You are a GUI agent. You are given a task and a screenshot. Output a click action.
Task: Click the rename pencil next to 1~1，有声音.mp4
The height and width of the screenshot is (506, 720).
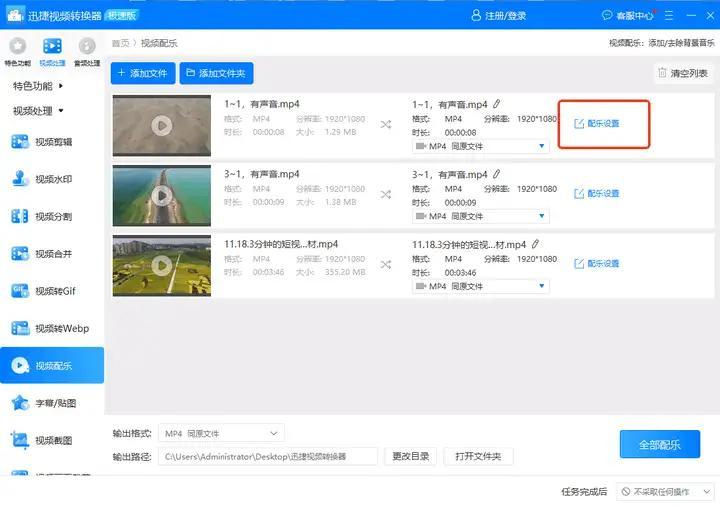coord(497,104)
